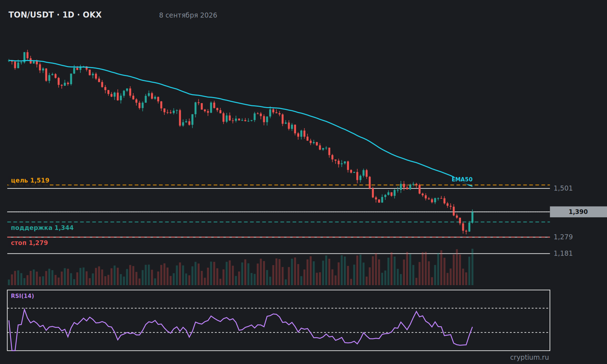Image resolution: width=607 pixels, height=364 pixels.
Task: Select the поддержка 1,344 support label
Action: click(42, 228)
